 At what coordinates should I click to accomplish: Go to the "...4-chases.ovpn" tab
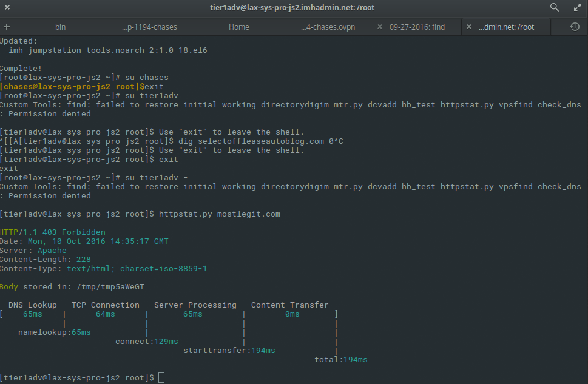pos(328,27)
